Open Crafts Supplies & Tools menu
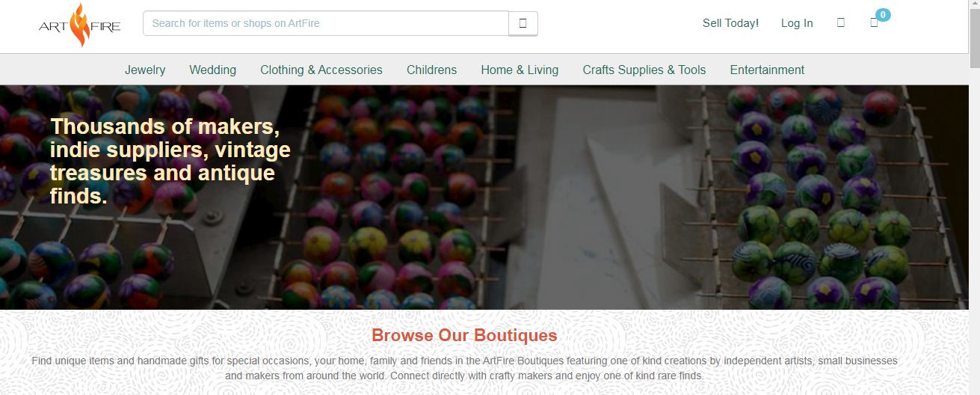The image size is (980, 395). point(644,70)
